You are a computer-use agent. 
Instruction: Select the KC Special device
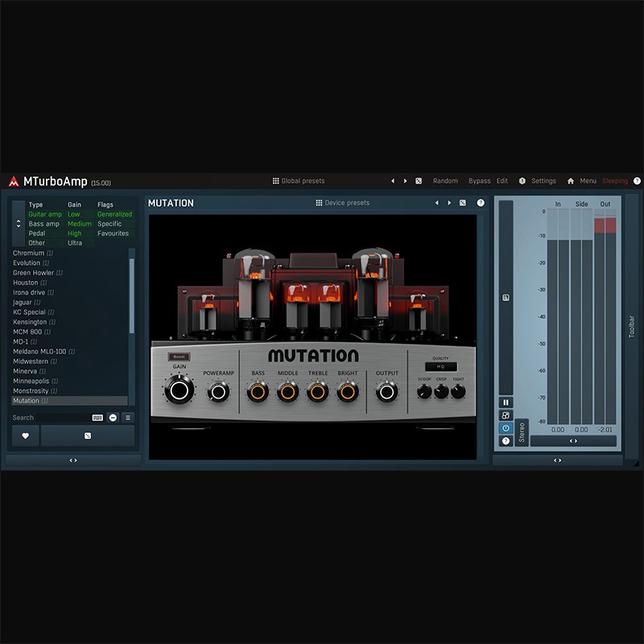click(x=69, y=312)
